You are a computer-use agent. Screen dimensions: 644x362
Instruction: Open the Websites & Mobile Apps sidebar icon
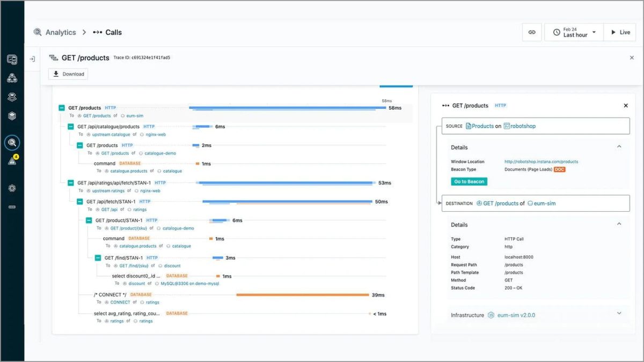[13, 59]
